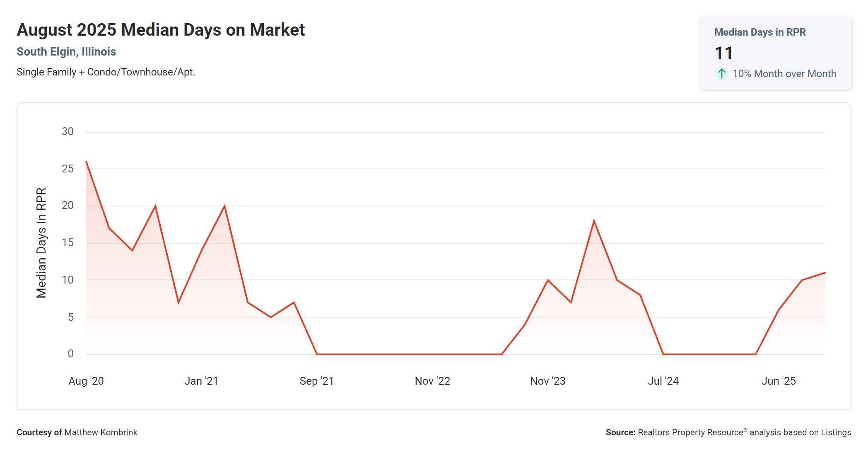Click the 30 value on y-axis
Image resolution: width=868 pixels, height=456 pixels.
(x=68, y=132)
